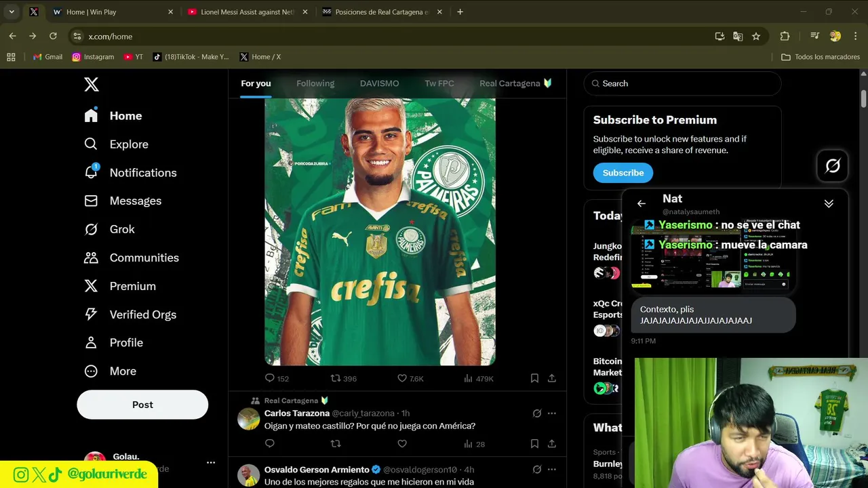The height and width of the screenshot is (488, 868).
Task: Switch to the Tw FPC tab
Action: click(439, 83)
